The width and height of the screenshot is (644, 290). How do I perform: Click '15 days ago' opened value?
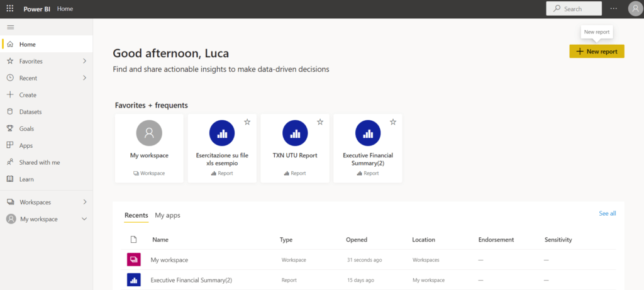click(x=360, y=280)
